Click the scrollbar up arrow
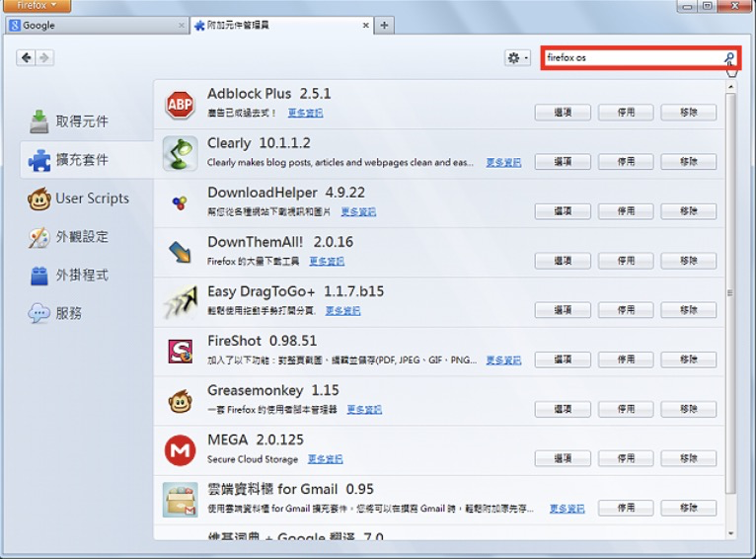This screenshot has width=756, height=559. (731, 87)
